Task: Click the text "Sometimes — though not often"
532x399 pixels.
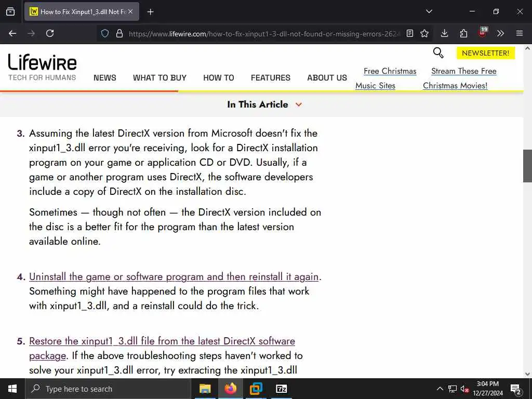Action: [97, 212]
